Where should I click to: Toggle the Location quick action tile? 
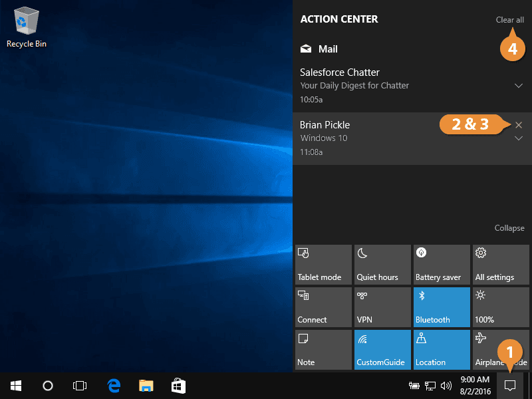[442, 350]
